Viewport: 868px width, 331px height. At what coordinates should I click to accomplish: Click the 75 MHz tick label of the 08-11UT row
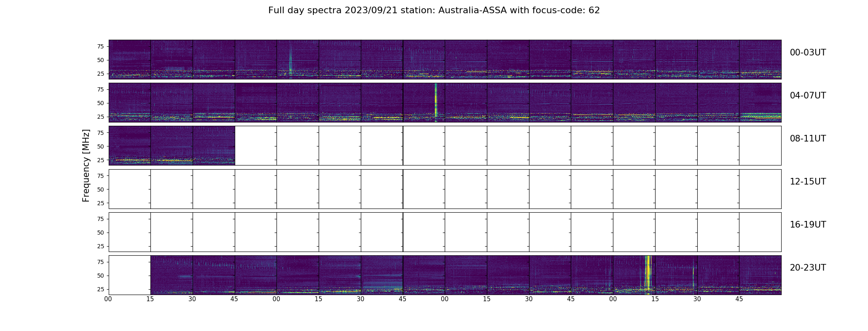[100, 132]
